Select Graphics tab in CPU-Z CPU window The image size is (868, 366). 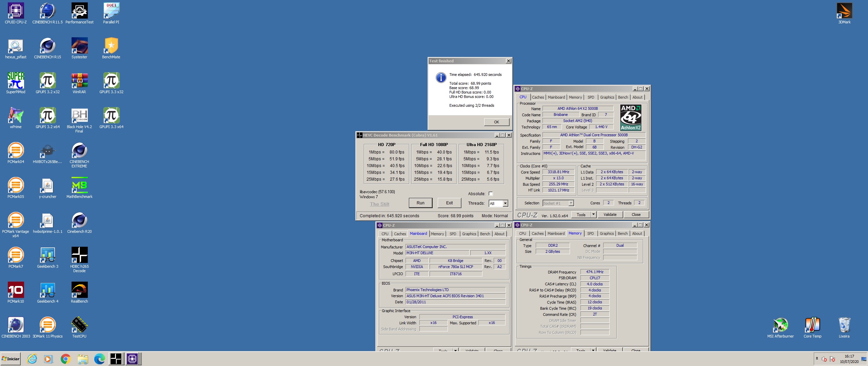pyautogui.click(x=607, y=97)
